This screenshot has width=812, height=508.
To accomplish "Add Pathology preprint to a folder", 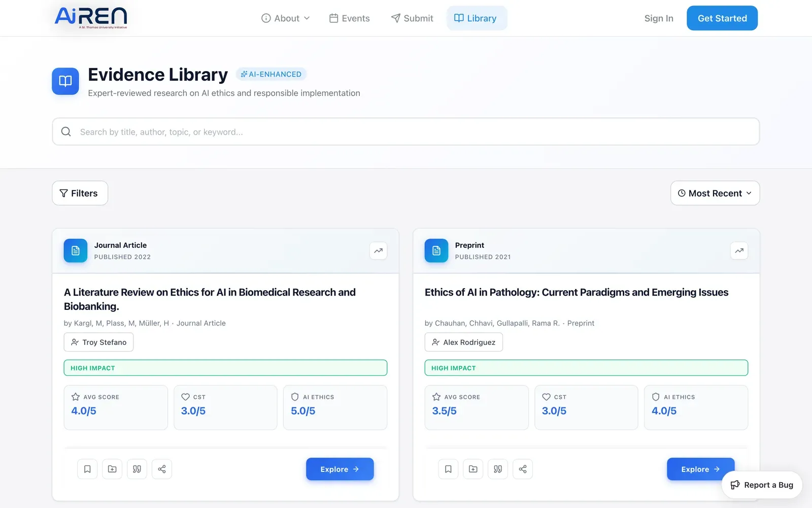I will pos(473,469).
